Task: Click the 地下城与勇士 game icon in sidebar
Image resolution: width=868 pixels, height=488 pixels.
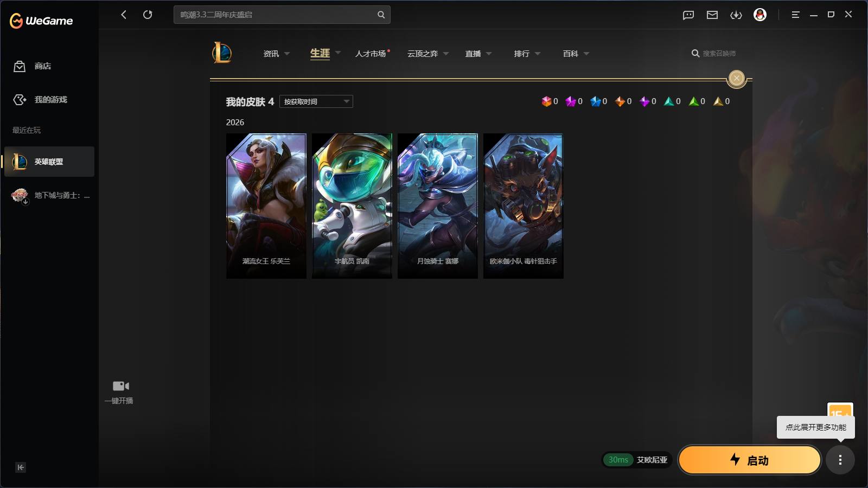Action: 20,195
